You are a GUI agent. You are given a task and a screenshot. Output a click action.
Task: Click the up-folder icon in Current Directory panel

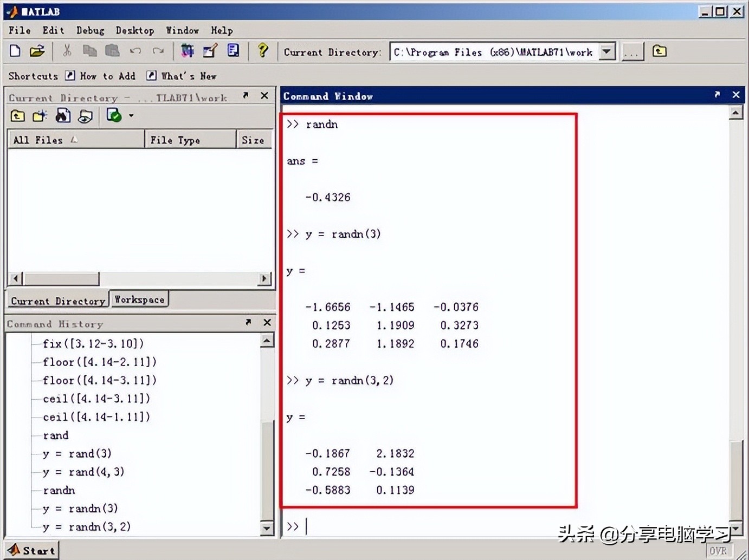point(18,116)
